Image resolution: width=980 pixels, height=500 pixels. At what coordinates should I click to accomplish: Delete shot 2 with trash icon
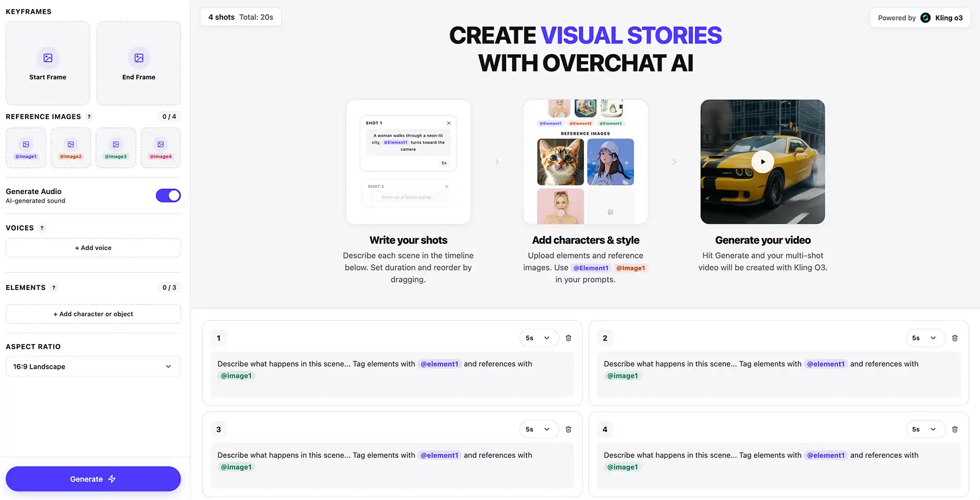point(955,338)
